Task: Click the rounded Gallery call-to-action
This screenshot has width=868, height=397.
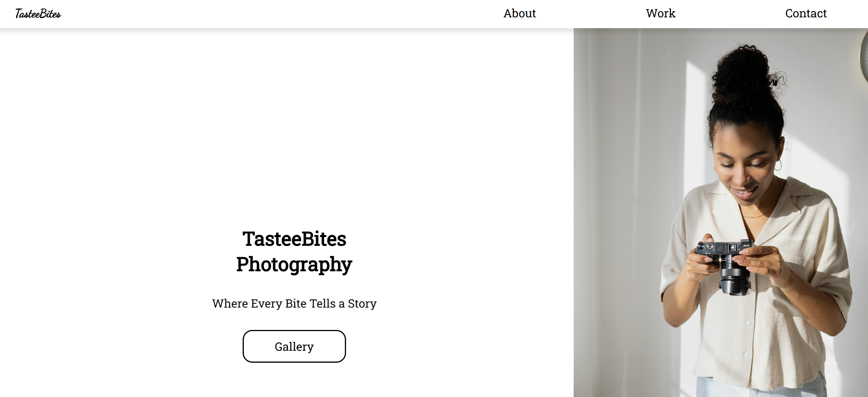Action: coord(294,346)
